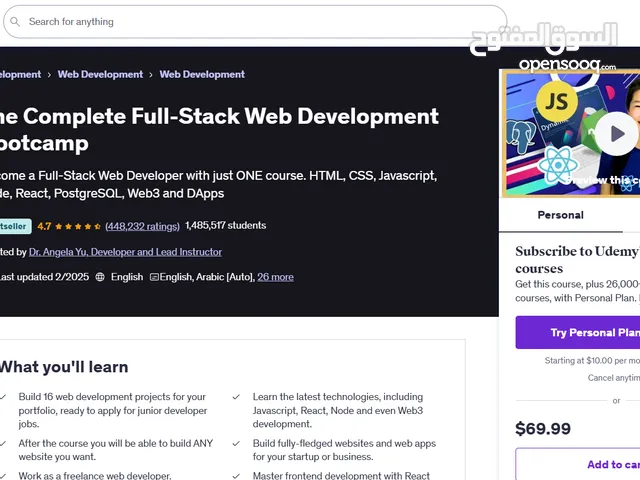Click the Add to cart button

(x=578, y=464)
